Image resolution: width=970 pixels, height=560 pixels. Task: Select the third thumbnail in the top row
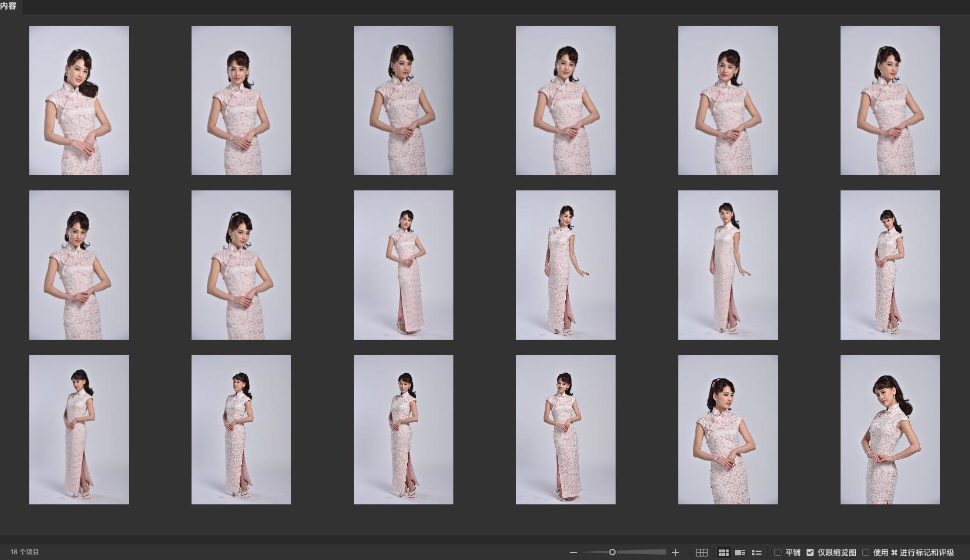pyautogui.click(x=403, y=100)
